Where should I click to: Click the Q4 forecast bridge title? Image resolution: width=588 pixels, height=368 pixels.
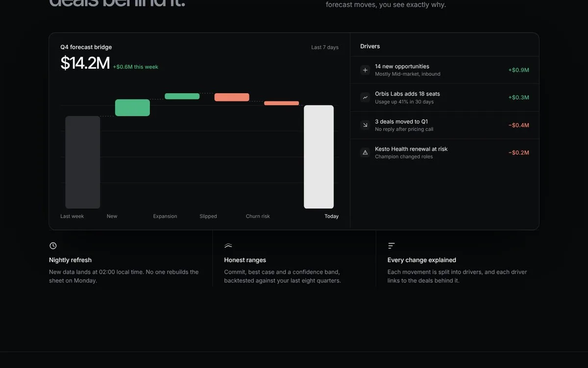click(86, 47)
